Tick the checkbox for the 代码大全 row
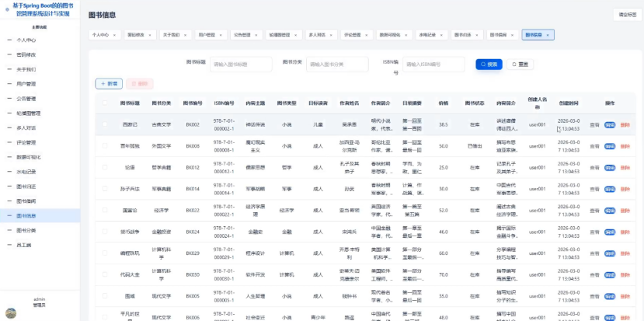 pos(105,274)
